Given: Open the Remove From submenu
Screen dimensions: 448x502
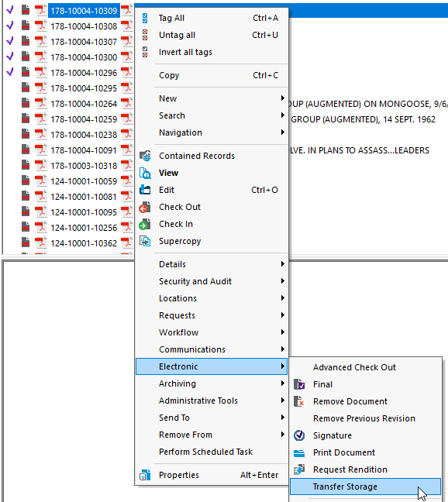Looking at the screenshot, I should pyautogui.click(x=212, y=435).
